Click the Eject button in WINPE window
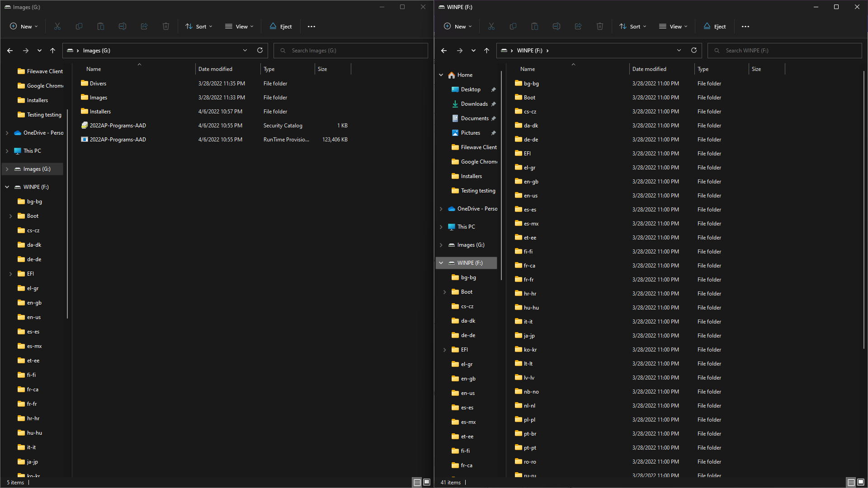This screenshot has height=488, width=868. [x=714, y=26]
